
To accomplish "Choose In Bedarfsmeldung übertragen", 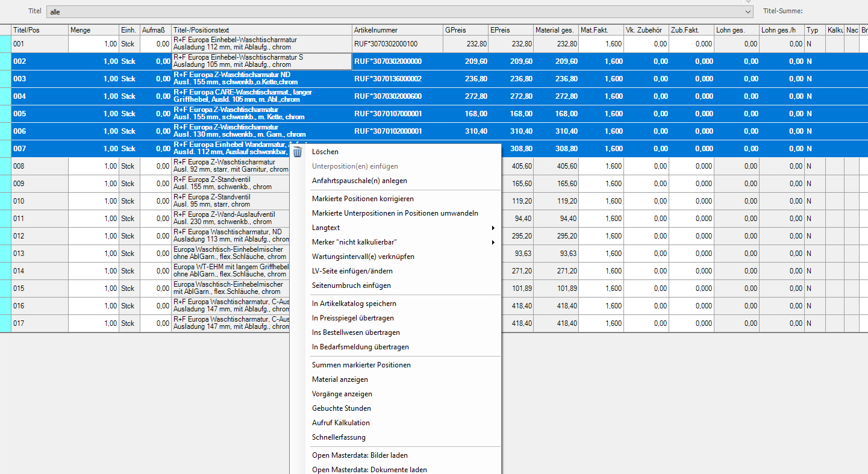I will click(x=360, y=347).
